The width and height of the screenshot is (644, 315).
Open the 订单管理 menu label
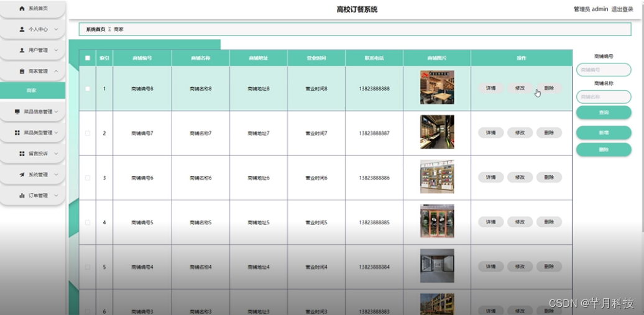38,196
